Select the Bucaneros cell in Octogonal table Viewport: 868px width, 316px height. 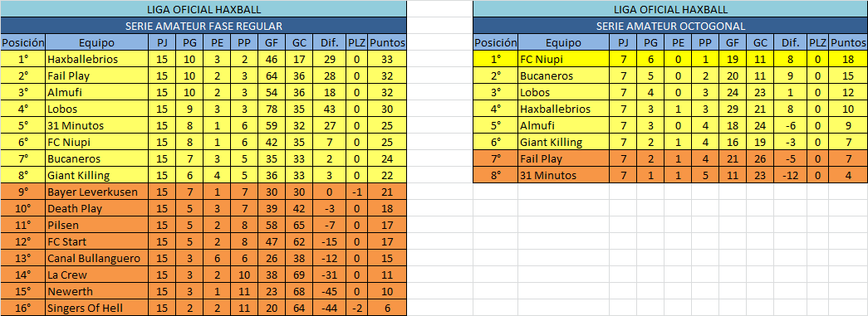[564, 75]
